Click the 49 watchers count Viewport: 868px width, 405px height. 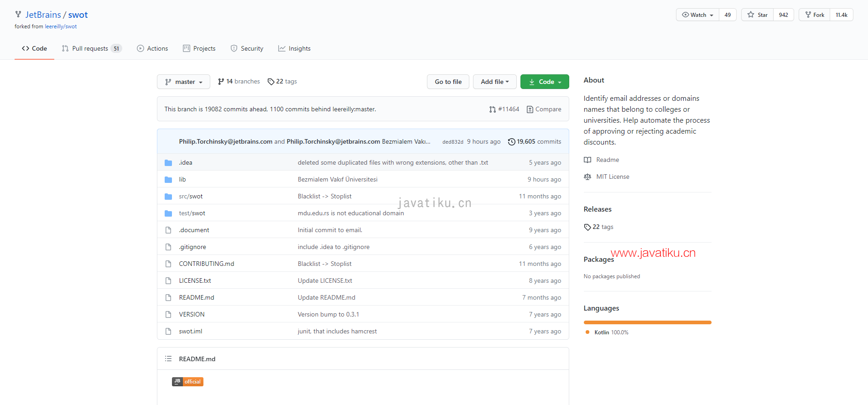click(x=728, y=15)
